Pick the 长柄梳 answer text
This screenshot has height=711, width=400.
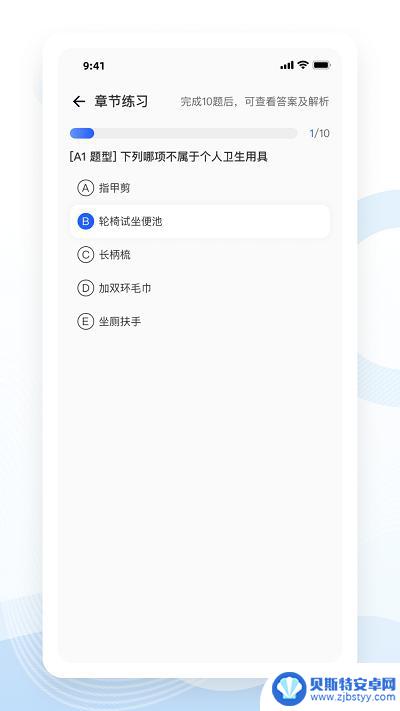coord(114,255)
